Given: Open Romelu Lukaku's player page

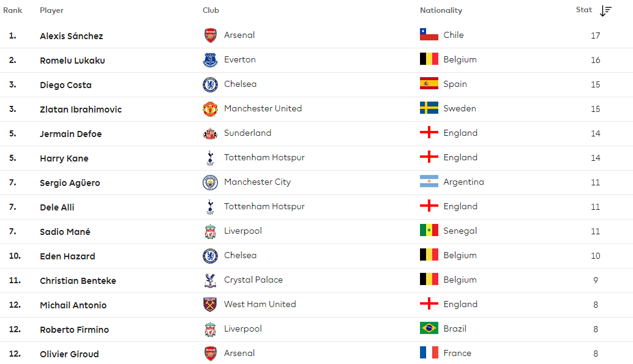Looking at the screenshot, I should click(x=72, y=61).
